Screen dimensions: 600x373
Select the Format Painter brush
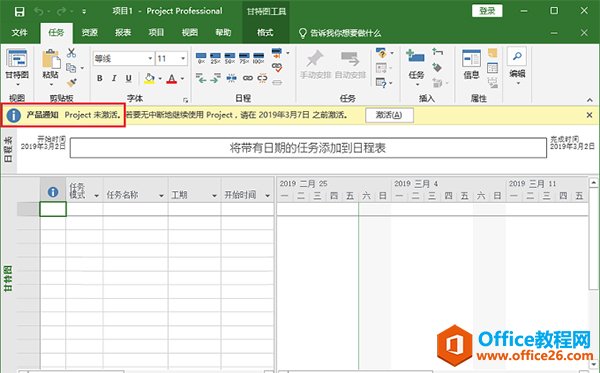click(72, 82)
